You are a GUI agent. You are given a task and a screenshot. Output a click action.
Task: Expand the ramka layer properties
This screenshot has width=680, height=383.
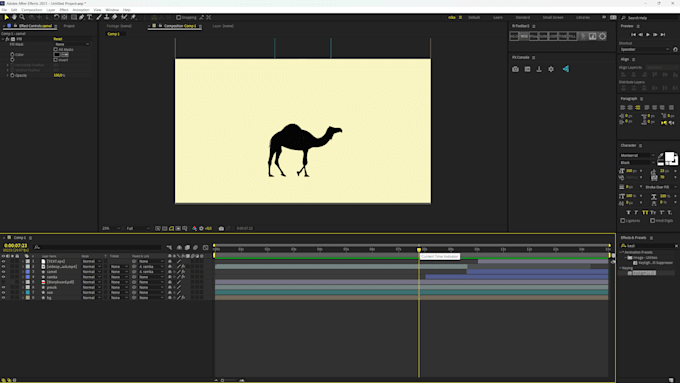[23, 277]
